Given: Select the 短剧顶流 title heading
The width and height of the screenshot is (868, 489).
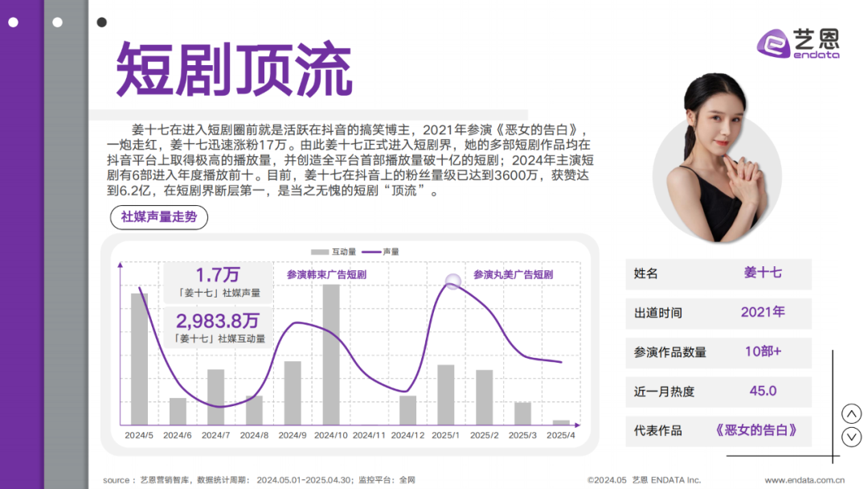Looking at the screenshot, I should [x=234, y=69].
